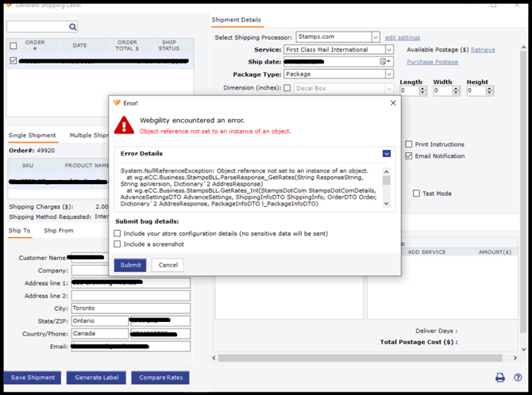
Task: Cancel the error dialog
Action: click(168, 265)
